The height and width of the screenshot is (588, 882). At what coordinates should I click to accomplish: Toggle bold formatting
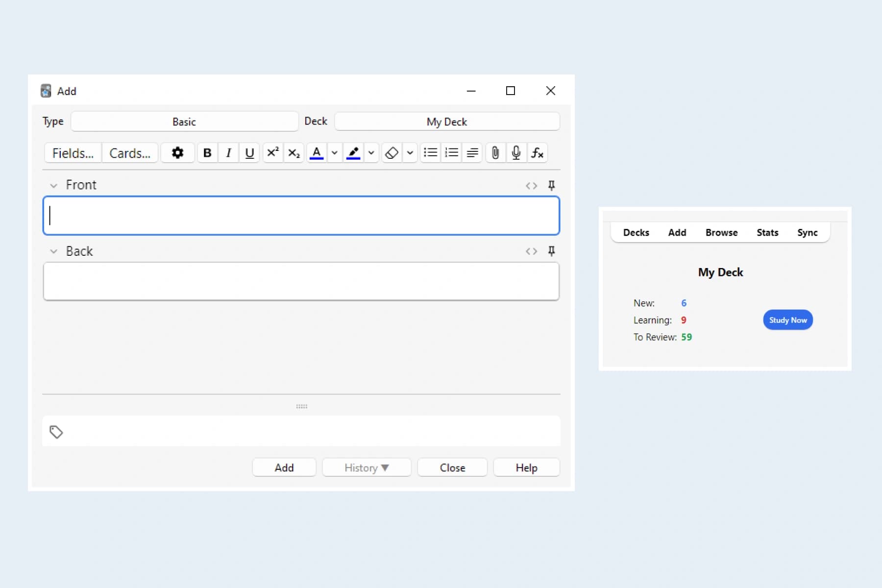pyautogui.click(x=207, y=153)
